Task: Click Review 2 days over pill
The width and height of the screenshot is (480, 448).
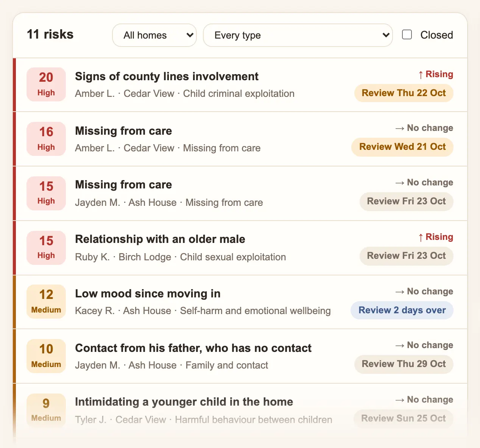Action: click(x=402, y=310)
